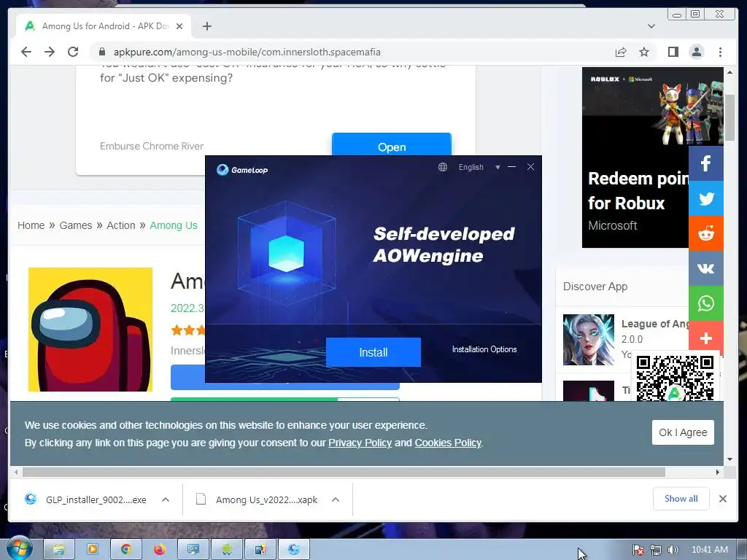Open Windows Explorer from taskbar
747x560 pixels.
[59, 550]
